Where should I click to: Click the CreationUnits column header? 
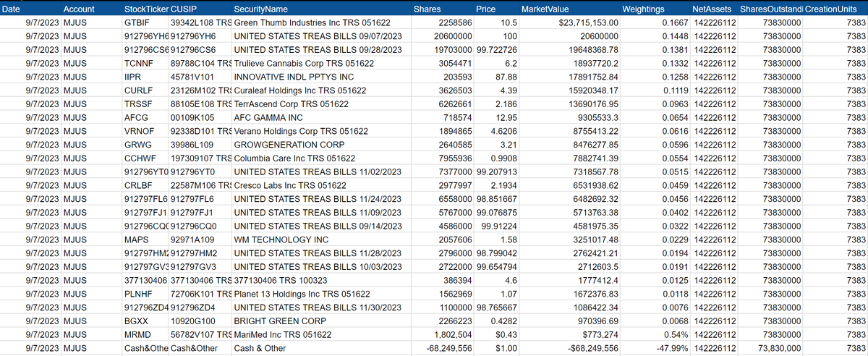(831, 9)
